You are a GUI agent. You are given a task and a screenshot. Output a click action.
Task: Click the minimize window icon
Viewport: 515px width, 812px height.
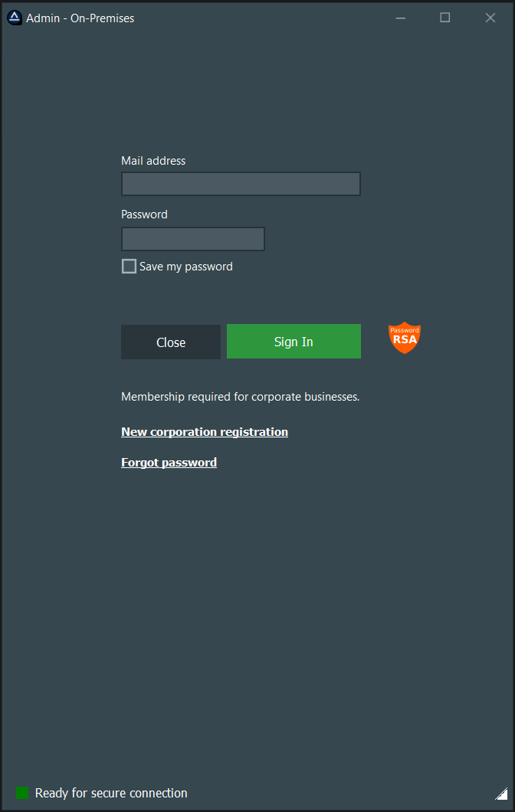click(400, 17)
